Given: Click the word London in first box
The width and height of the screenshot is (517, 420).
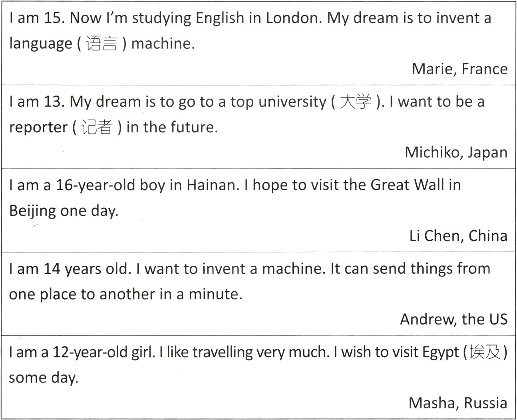Looking at the screenshot, I should (294, 18).
